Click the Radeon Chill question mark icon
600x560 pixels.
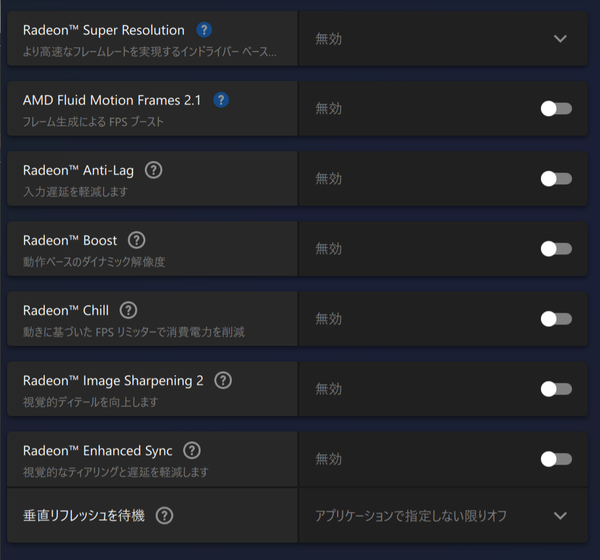point(128,310)
